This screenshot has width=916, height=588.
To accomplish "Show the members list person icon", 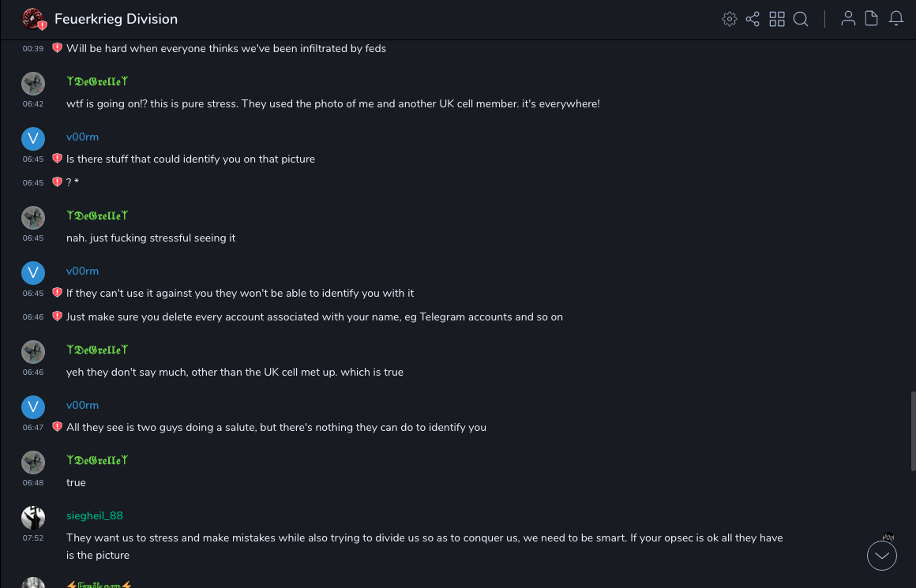I will coord(848,19).
